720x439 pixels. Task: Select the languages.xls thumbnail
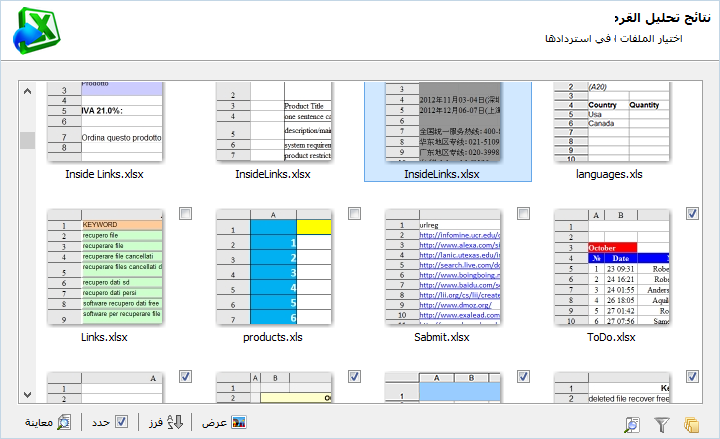point(612,122)
